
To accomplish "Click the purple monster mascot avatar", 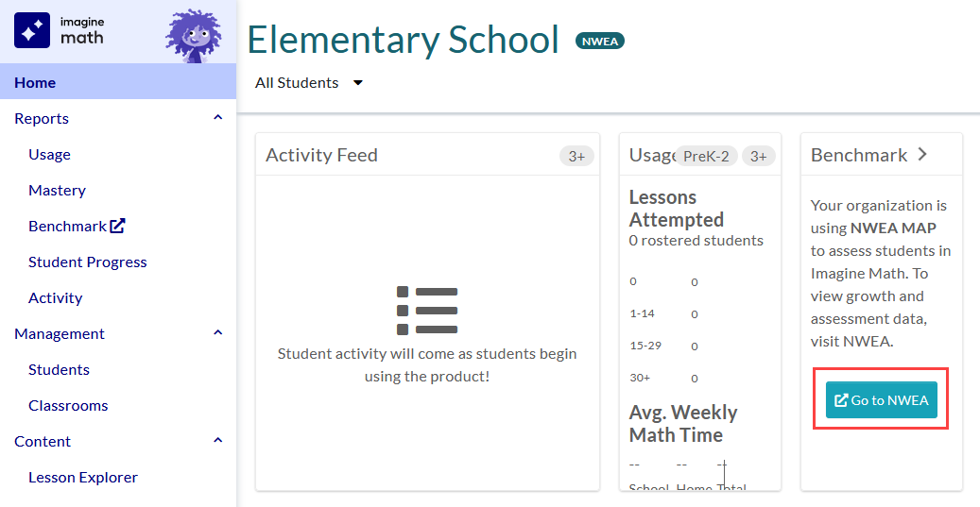I will pyautogui.click(x=193, y=36).
